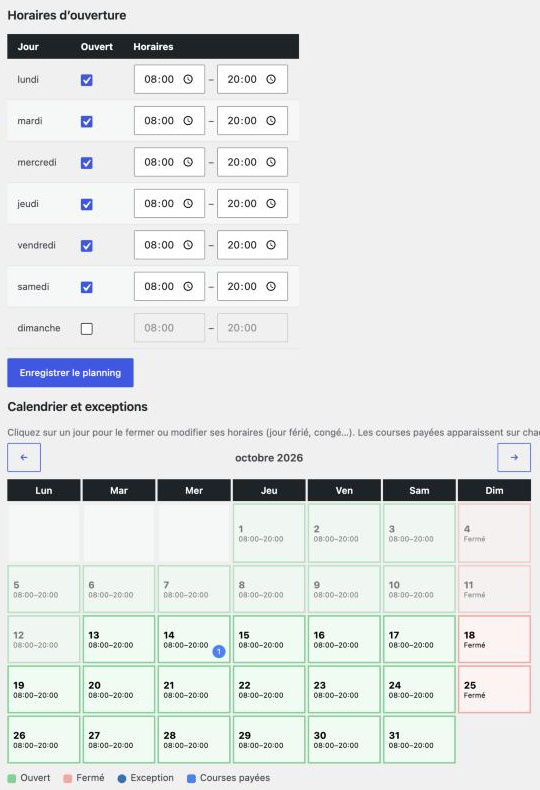The height and width of the screenshot is (790, 540).
Task: Click the Fermé pink legend swatch
Action: pyautogui.click(x=68, y=778)
